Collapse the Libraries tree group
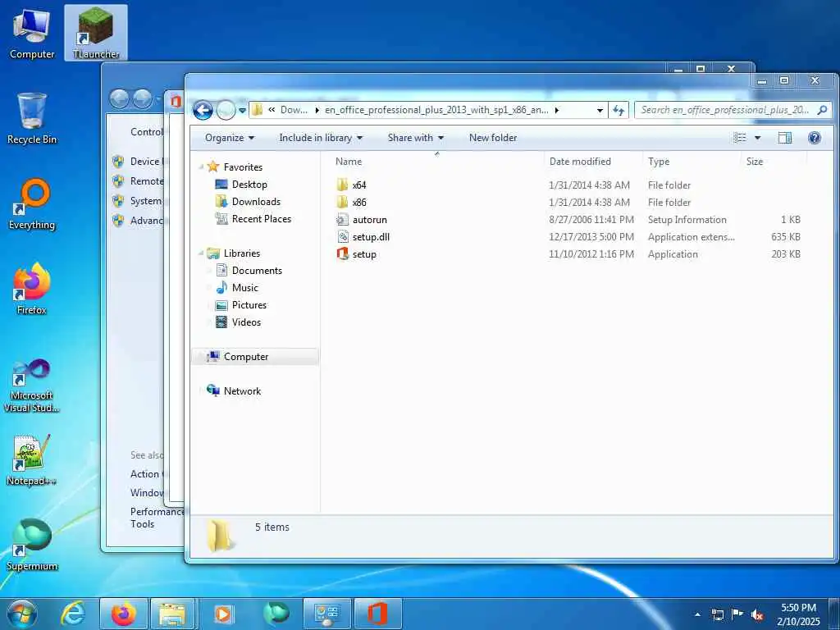Image resolution: width=840 pixels, height=630 pixels. [x=201, y=253]
